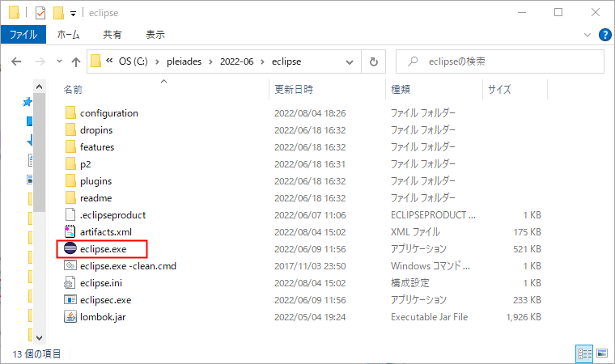The height and width of the screenshot is (364, 615).
Task: Click the XML ファイル type text
Action: tap(415, 232)
